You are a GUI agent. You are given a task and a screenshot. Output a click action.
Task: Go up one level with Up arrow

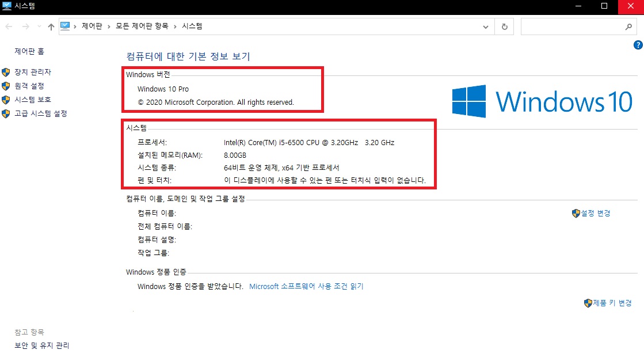51,26
